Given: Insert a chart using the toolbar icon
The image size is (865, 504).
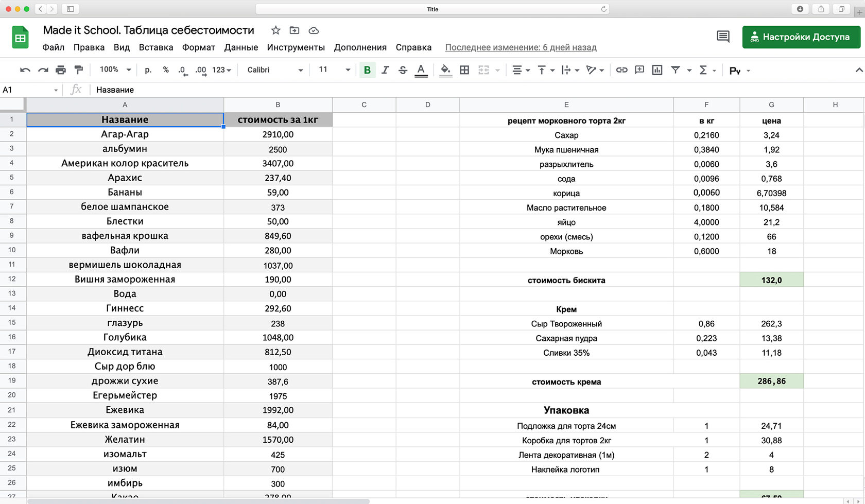Looking at the screenshot, I should tap(657, 70).
